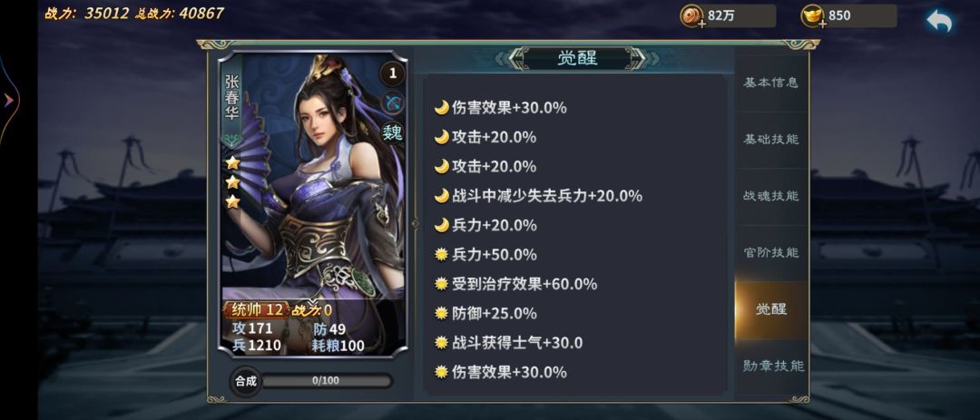Expand the left edge side panel arrow

click(9, 100)
